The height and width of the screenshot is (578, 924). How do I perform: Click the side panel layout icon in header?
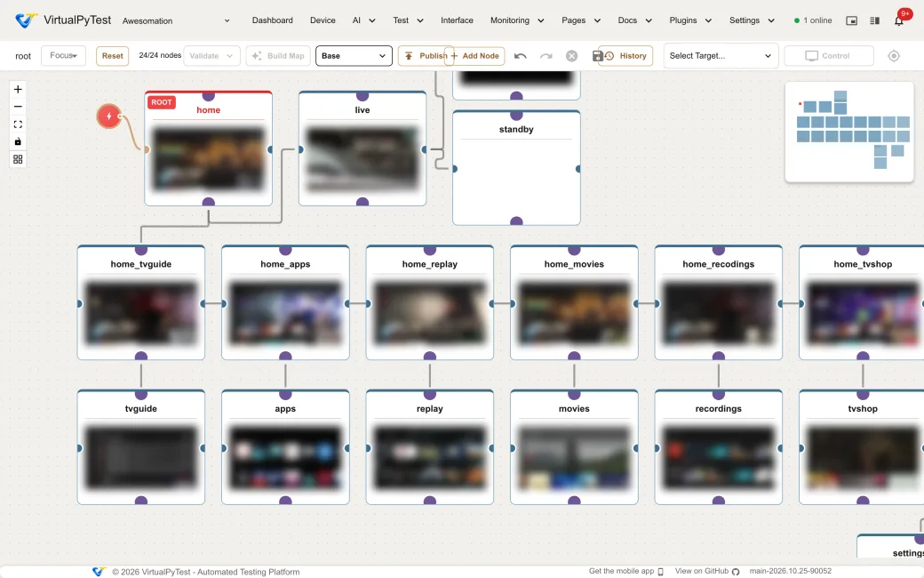pos(874,20)
